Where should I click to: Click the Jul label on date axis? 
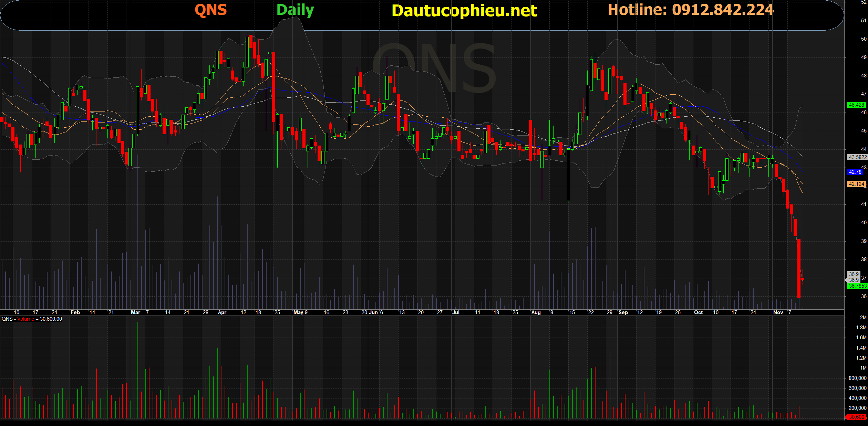pyautogui.click(x=456, y=312)
